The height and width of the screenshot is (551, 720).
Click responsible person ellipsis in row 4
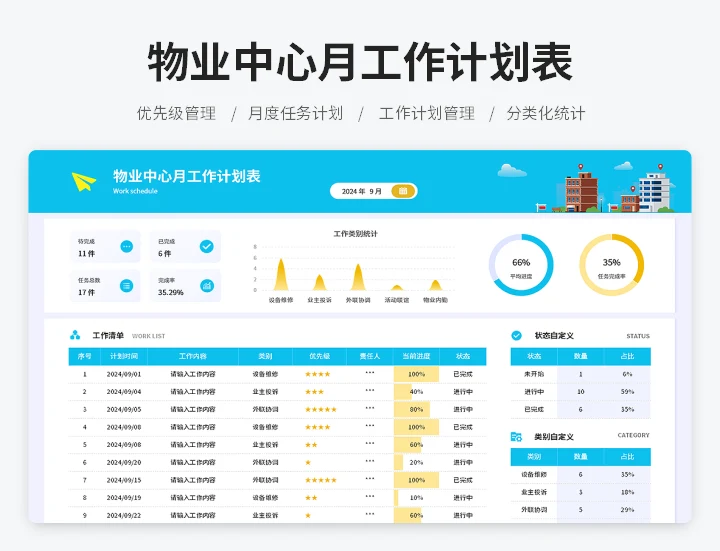click(370, 426)
